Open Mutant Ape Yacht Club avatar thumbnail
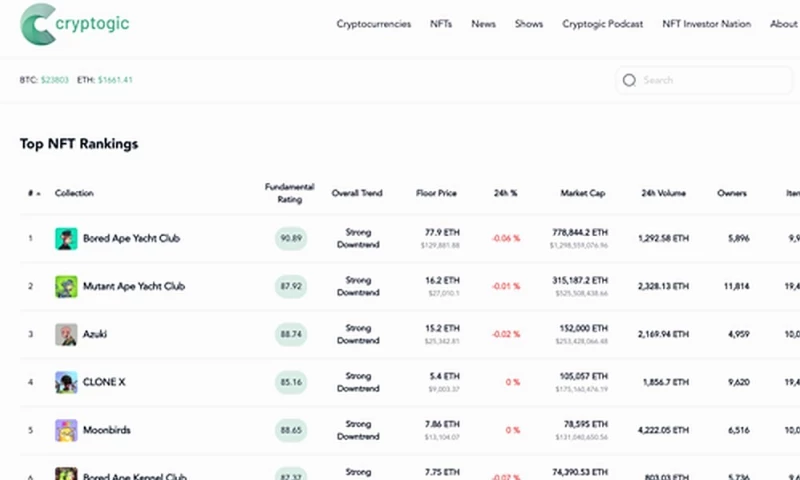This screenshot has height=480, width=800. [66, 286]
